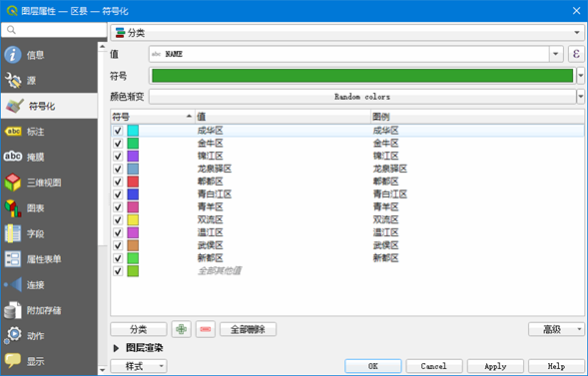Open the 符号 symbol dropdown arrow

(580, 76)
